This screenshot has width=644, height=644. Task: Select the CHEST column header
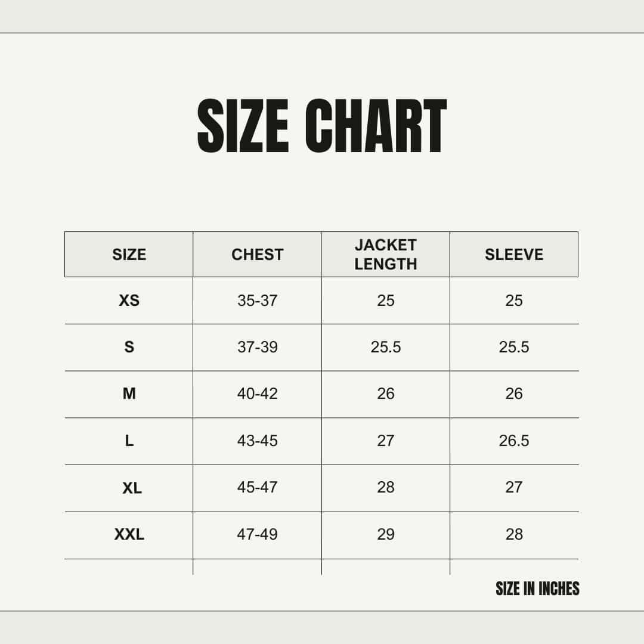(x=257, y=255)
